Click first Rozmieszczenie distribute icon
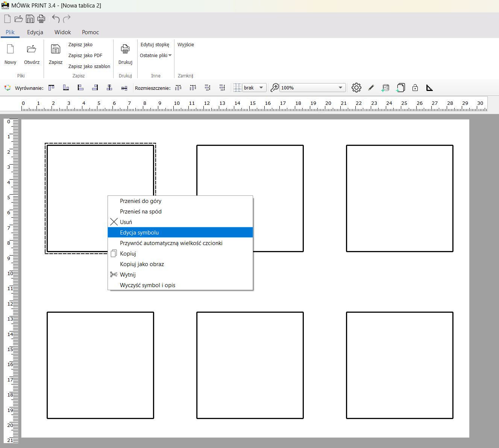Screen dimensions: 499x448 [x=178, y=88]
